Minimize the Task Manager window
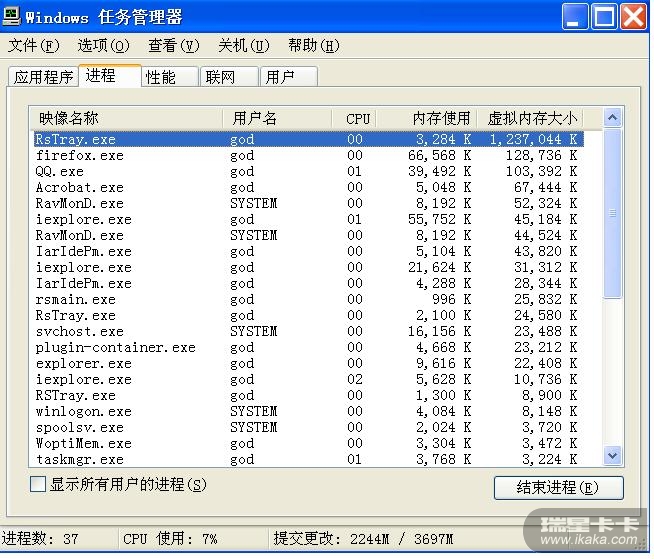This screenshot has width=654, height=559. (x=575, y=17)
